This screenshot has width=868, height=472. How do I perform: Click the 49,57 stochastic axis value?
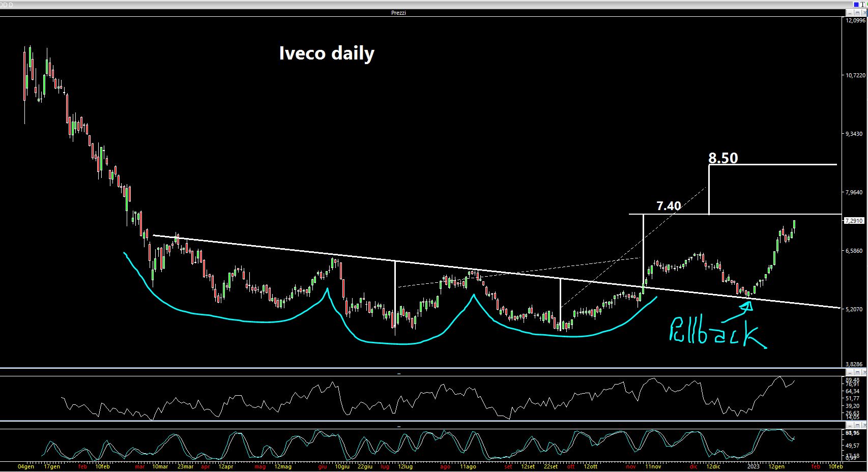(853, 446)
